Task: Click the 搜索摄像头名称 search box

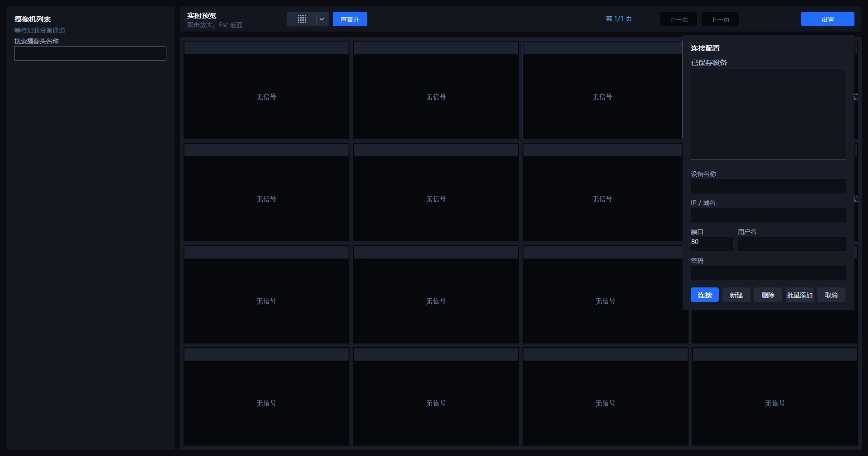Action: click(x=90, y=53)
